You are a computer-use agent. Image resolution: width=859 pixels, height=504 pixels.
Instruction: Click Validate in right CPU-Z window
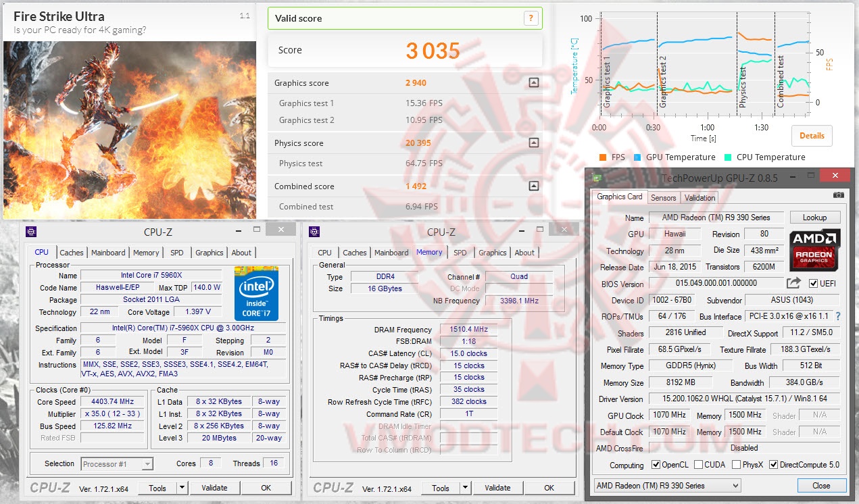point(497,488)
